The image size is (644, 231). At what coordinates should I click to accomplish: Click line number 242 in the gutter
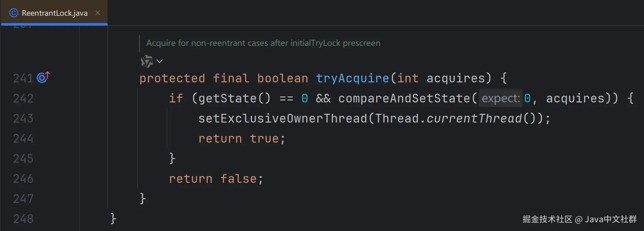[23, 98]
